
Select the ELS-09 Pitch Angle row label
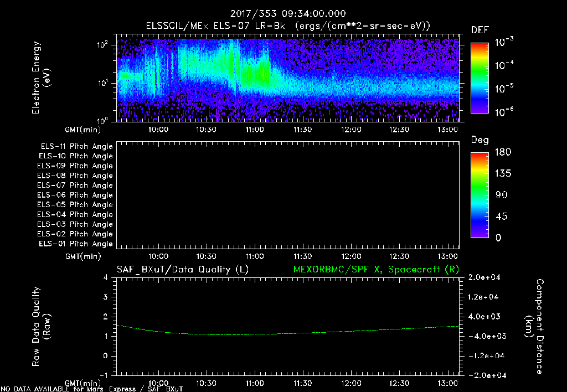tap(75, 166)
